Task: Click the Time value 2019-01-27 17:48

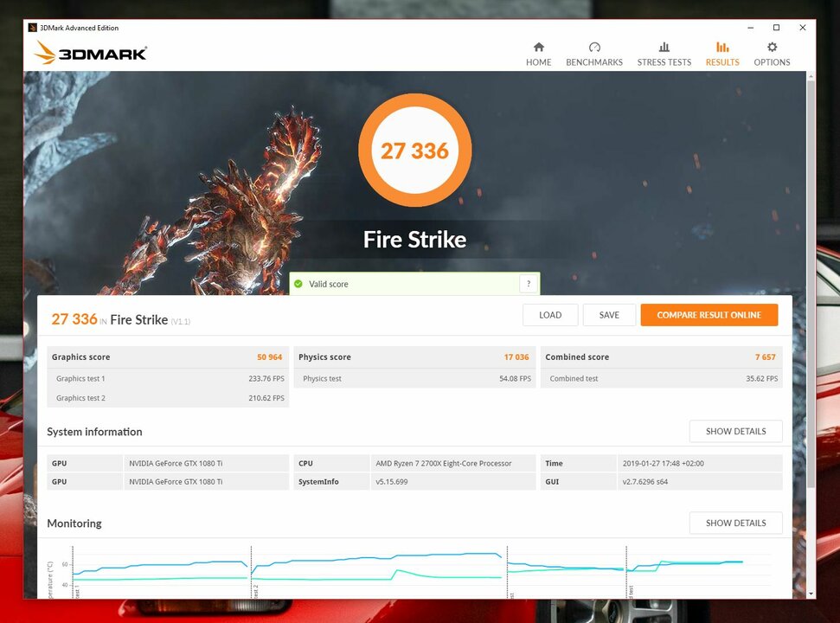Action: (664, 464)
